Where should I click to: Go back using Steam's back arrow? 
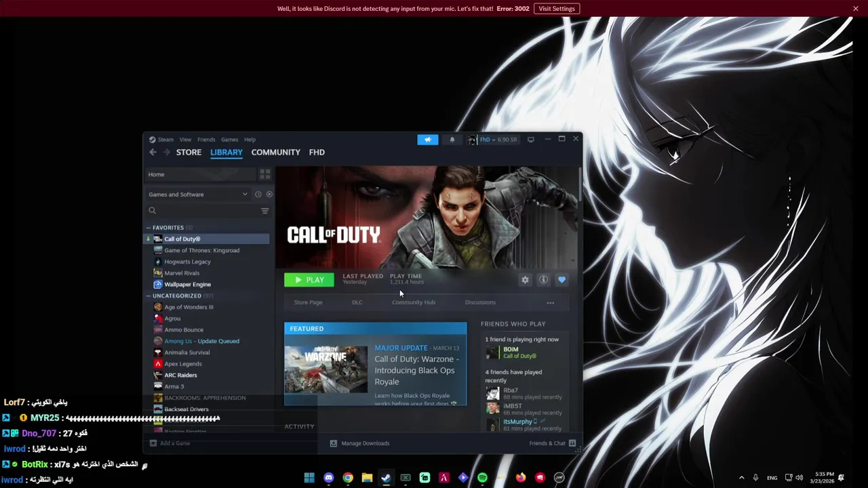point(153,152)
